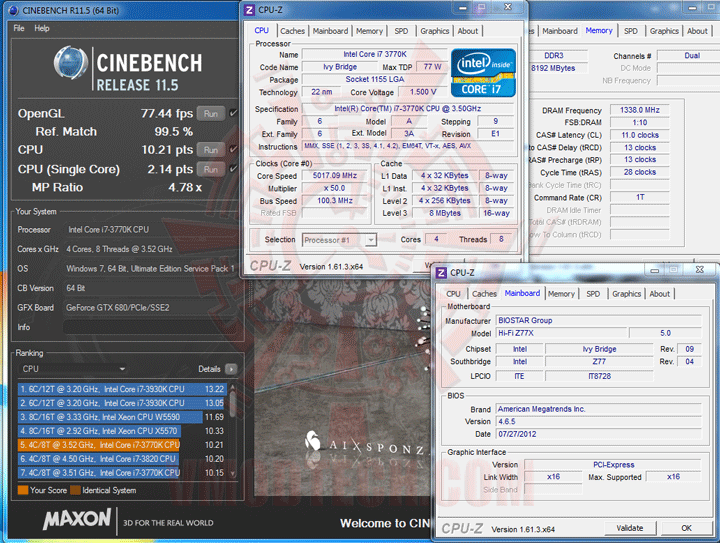Switch to Mainboard tab in top CPU-Z window
720x543 pixels.
point(331,31)
